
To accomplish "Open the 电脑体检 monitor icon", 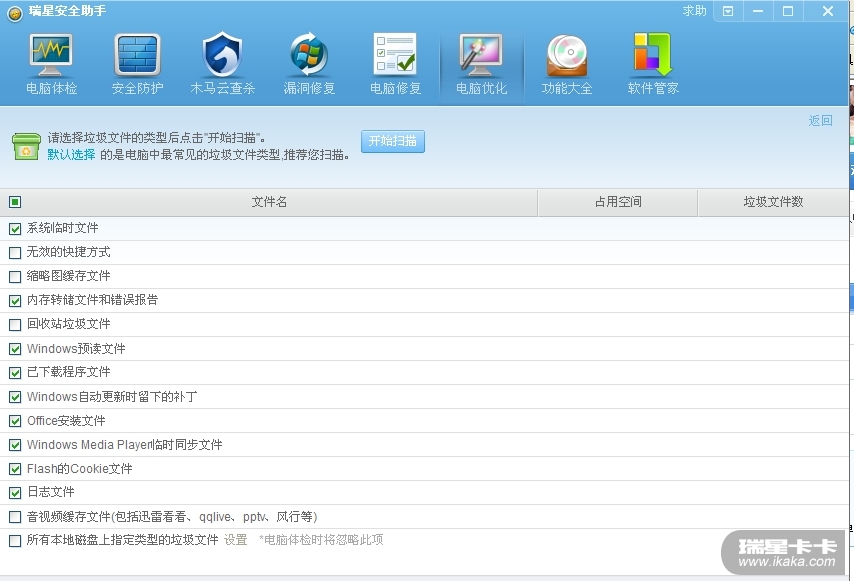I will (51, 54).
